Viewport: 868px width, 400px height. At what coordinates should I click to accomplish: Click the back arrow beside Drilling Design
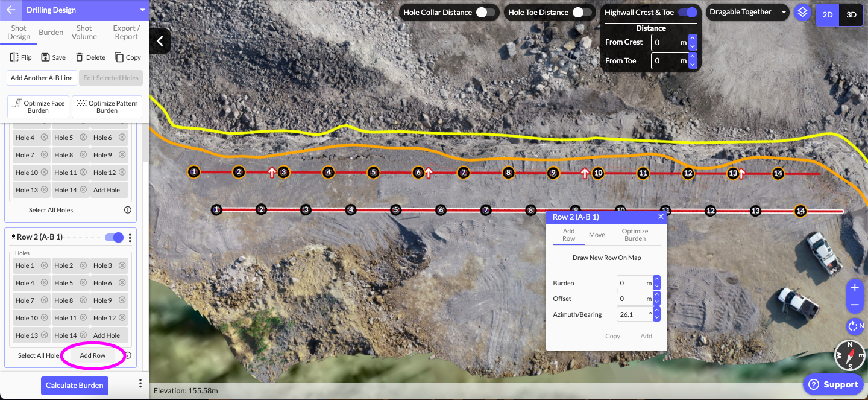[x=11, y=10]
